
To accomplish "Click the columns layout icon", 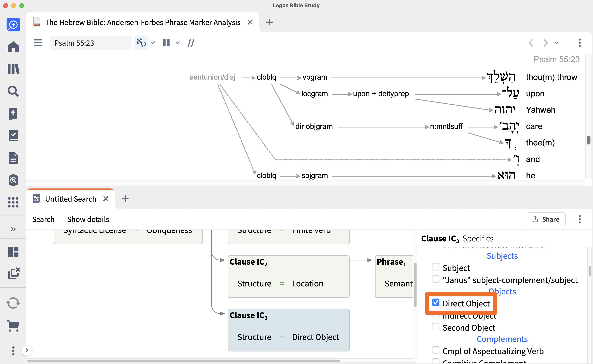I will (166, 43).
